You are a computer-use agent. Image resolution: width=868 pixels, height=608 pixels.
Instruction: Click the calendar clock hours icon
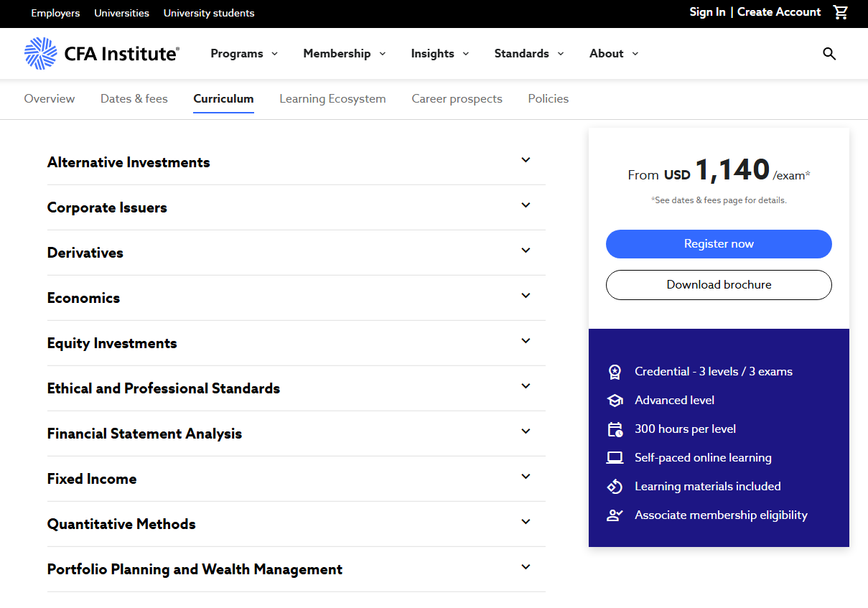(x=615, y=429)
